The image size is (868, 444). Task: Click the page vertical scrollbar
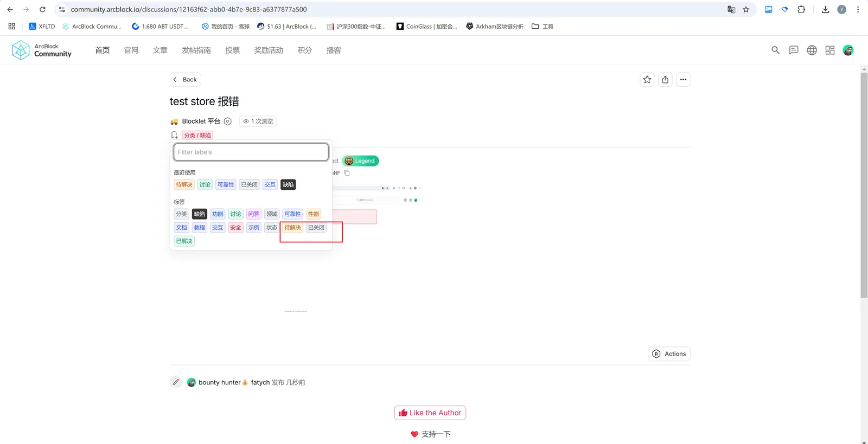point(864,185)
